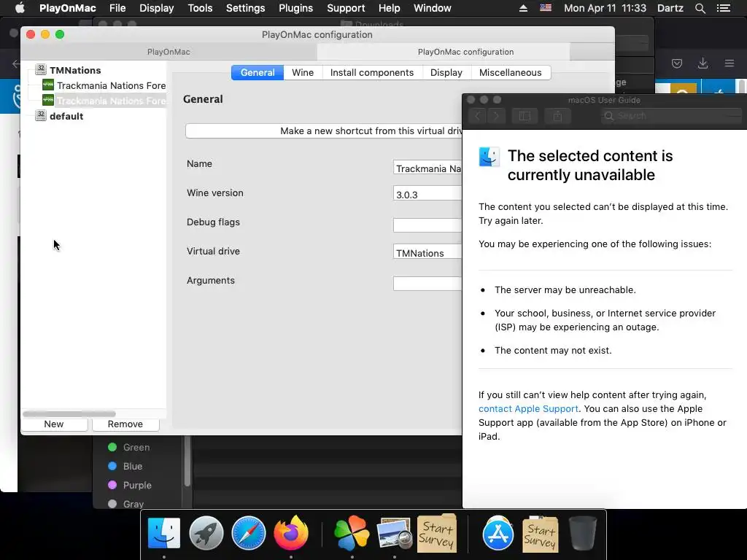Open Safari in the Dock
Image resolution: width=747 pixels, height=560 pixels.
click(248, 533)
